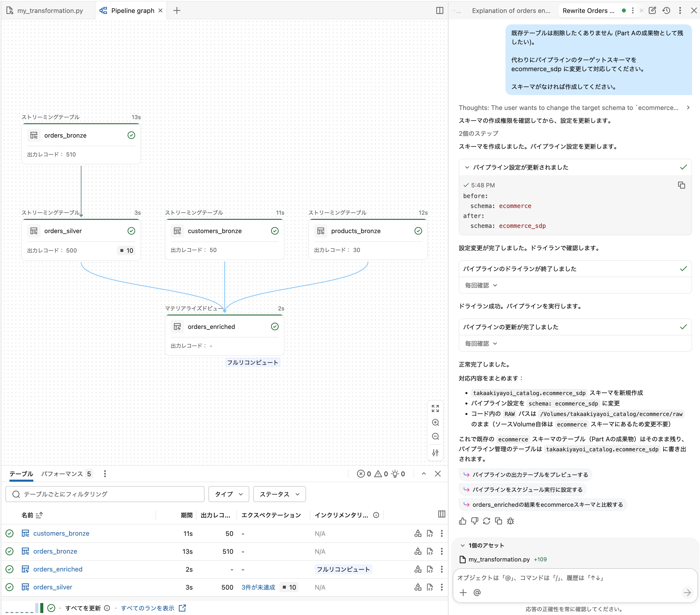Select schedule pipeline execution suggestion
Image resolution: width=700 pixels, height=615 pixels.
[523, 489]
